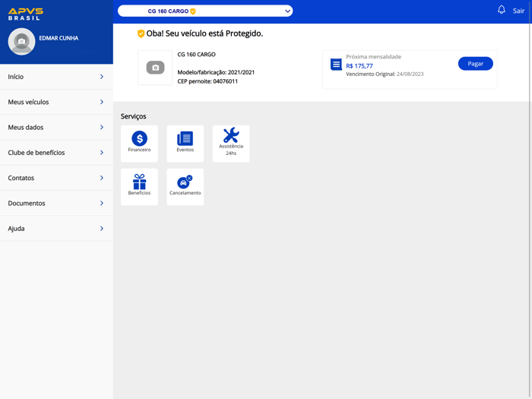Click the vertical scrollbar on the right edge

530,199
